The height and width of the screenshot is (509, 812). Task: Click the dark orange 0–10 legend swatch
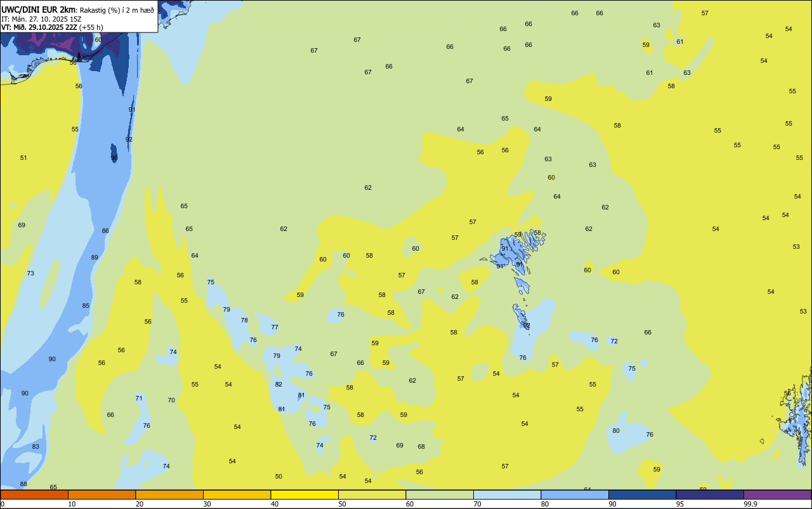(34, 494)
